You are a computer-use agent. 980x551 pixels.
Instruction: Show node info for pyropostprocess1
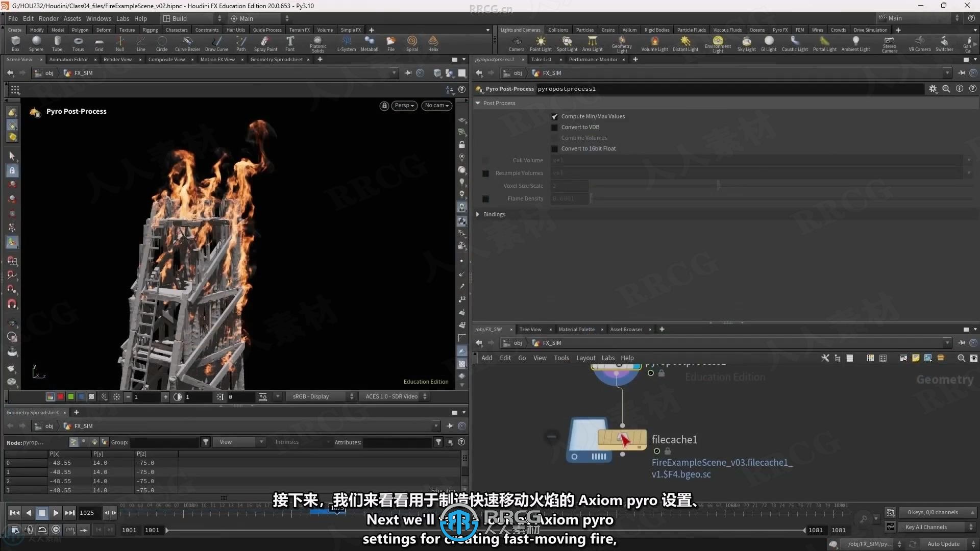[x=960, y=89]
